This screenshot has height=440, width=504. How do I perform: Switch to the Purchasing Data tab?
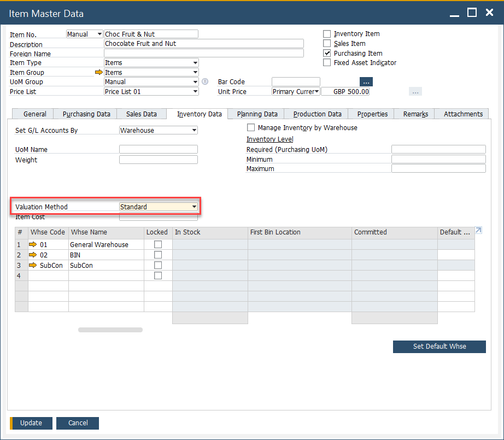86,114
